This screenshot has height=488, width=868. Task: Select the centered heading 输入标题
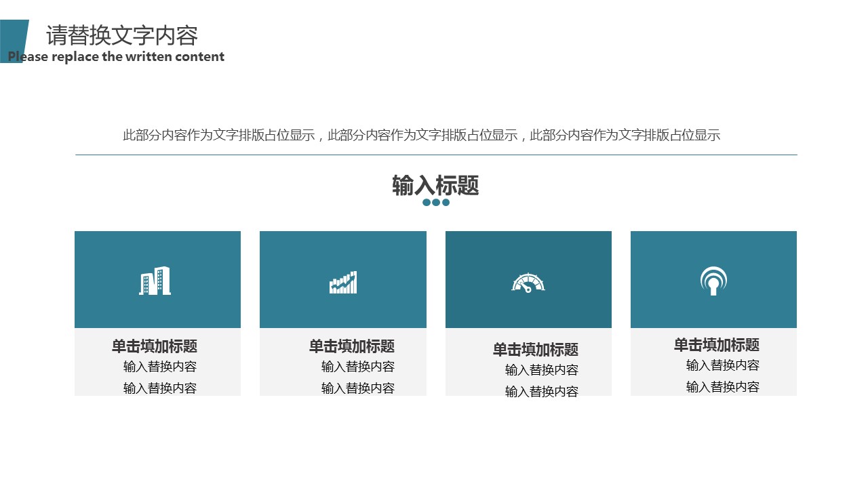click(435, 185)
